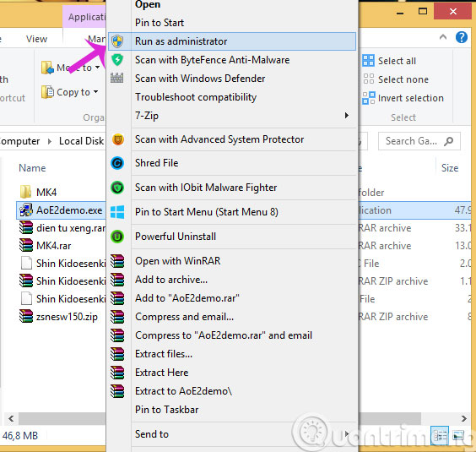This screenshot has height=452, width=476.
Task: Click Select all in ribbon
Action: click(x=389, y=61)
